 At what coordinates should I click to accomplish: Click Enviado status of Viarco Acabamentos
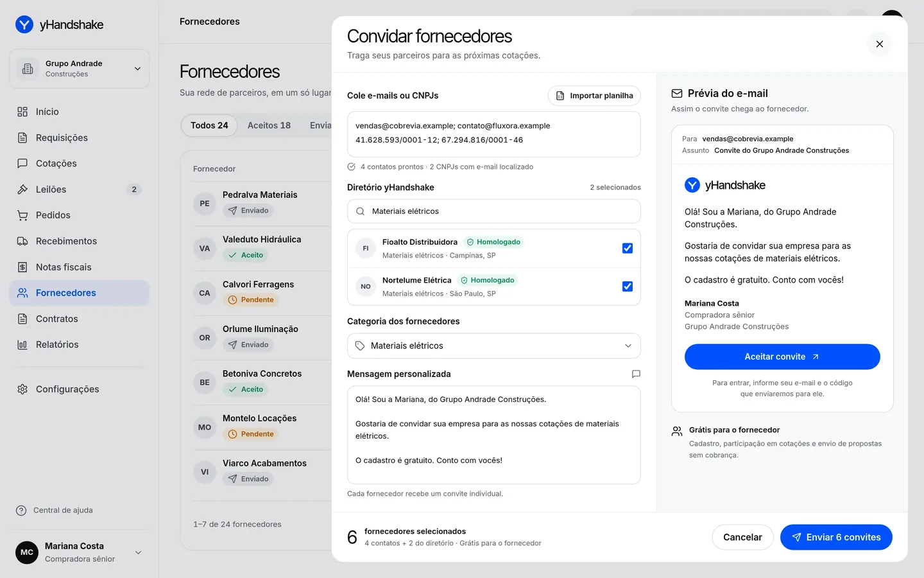coord(248,479)
